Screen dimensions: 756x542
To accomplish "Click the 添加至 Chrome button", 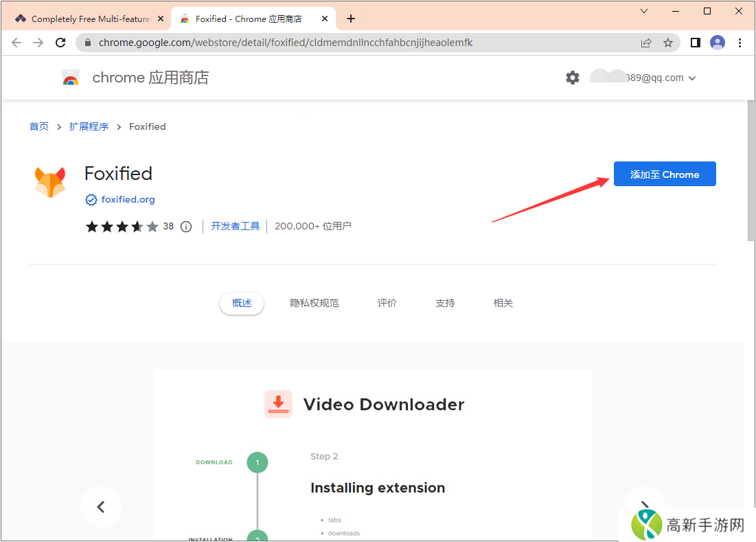I will pyautogui.click(x=664, y=173).
